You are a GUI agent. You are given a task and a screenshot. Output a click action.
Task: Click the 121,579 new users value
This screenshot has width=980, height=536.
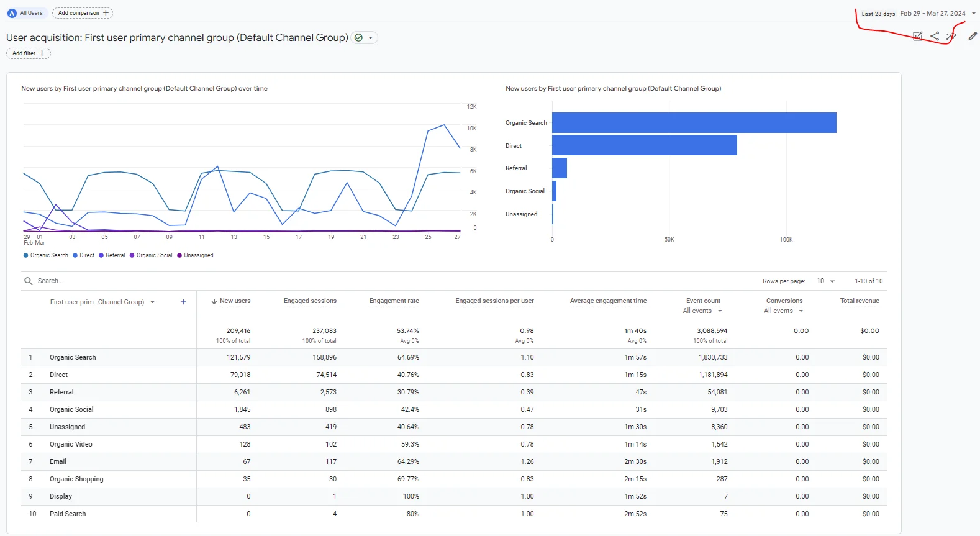pos(238,358)
